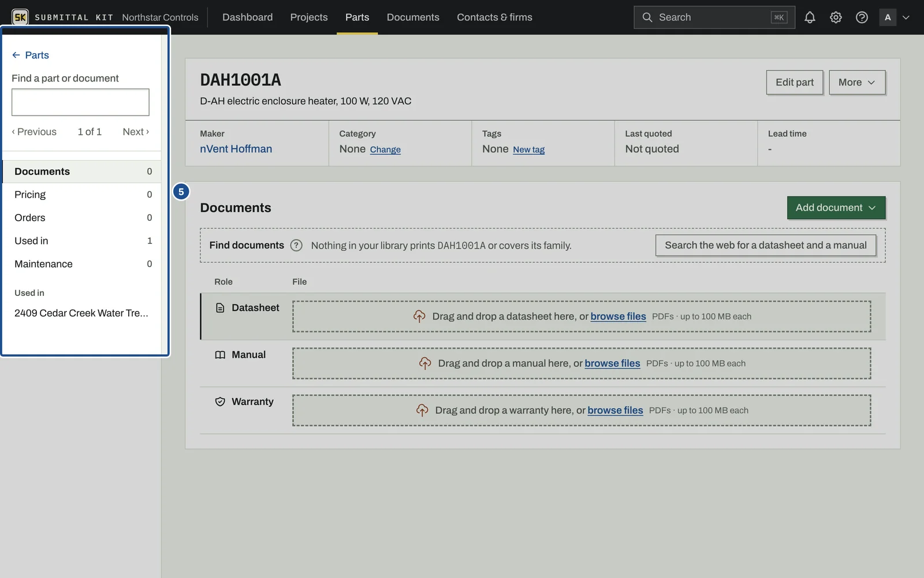Click the Change category link
This screenshot has width=924, height=578.
pos(385,149)
